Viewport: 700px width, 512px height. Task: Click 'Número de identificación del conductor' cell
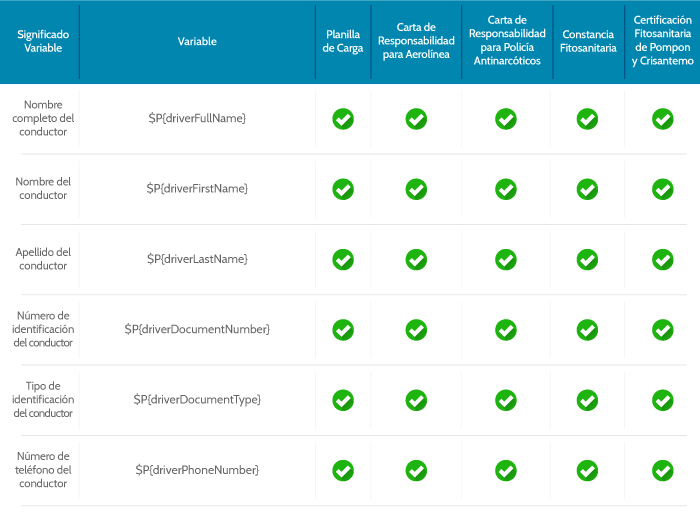pos(43,329)
